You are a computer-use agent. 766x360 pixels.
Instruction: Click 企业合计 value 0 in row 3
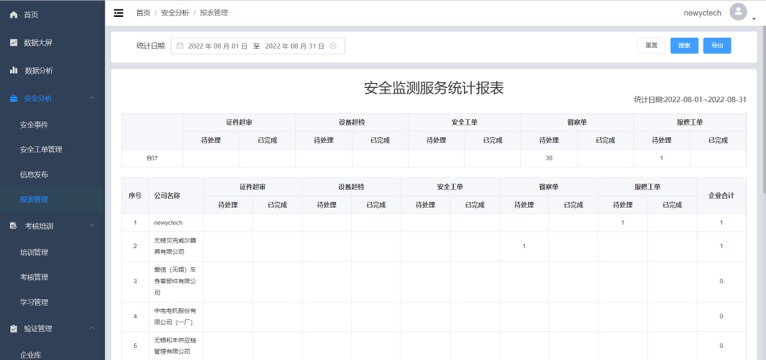(722, 281)
